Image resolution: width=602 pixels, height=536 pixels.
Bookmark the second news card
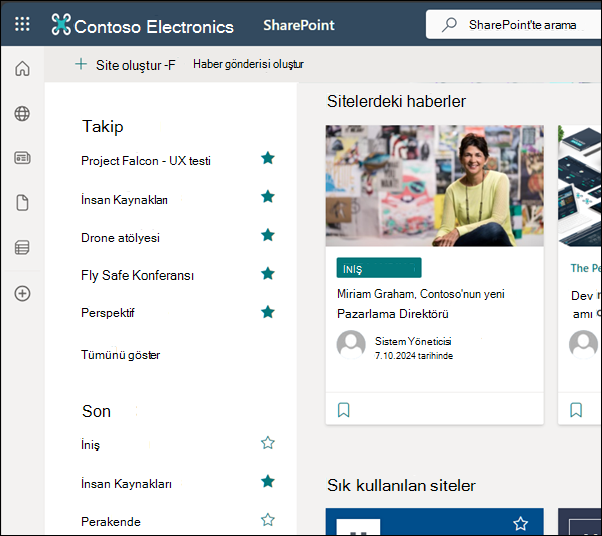coord(576,410)
